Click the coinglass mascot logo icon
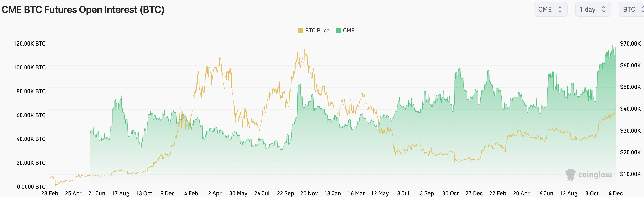This screenshot has height=197, width=644. point(570,175)
